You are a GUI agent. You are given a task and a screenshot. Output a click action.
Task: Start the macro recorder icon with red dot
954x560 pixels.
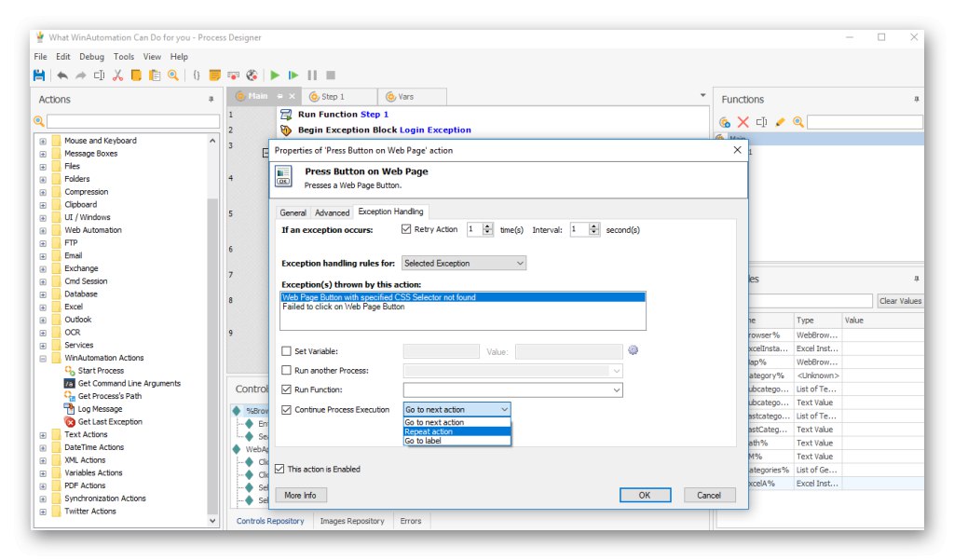click(233, 75)
